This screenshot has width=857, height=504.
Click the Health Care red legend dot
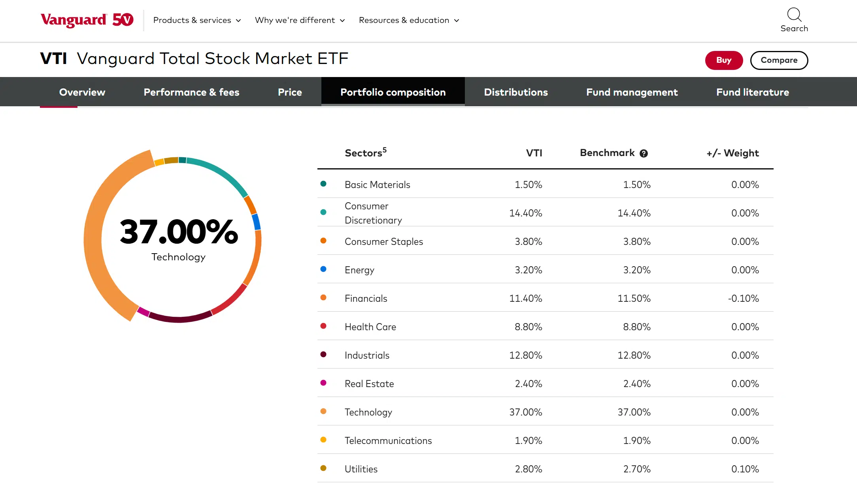(x=323, y=326)
